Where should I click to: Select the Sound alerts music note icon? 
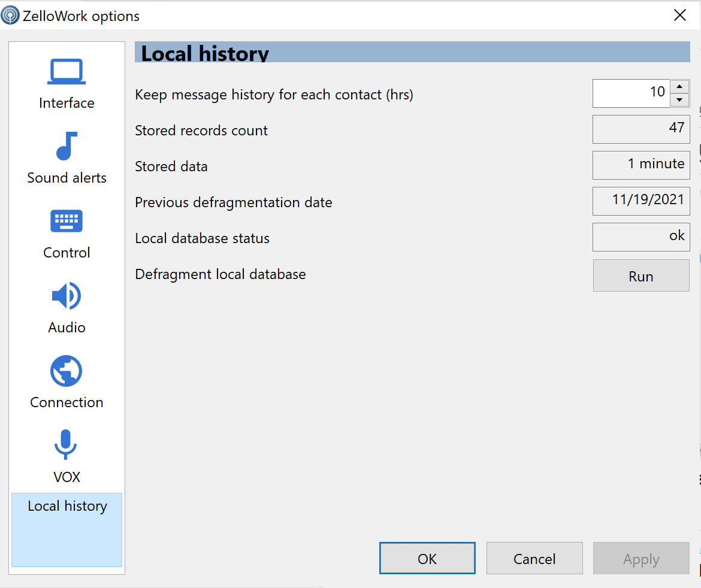click(66, 146)
